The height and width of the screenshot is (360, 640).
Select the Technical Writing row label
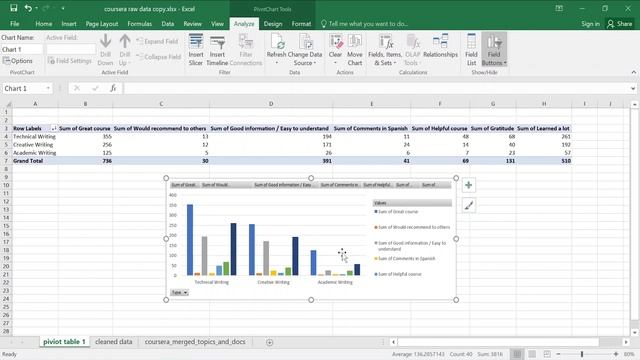(x=34, y=136)
